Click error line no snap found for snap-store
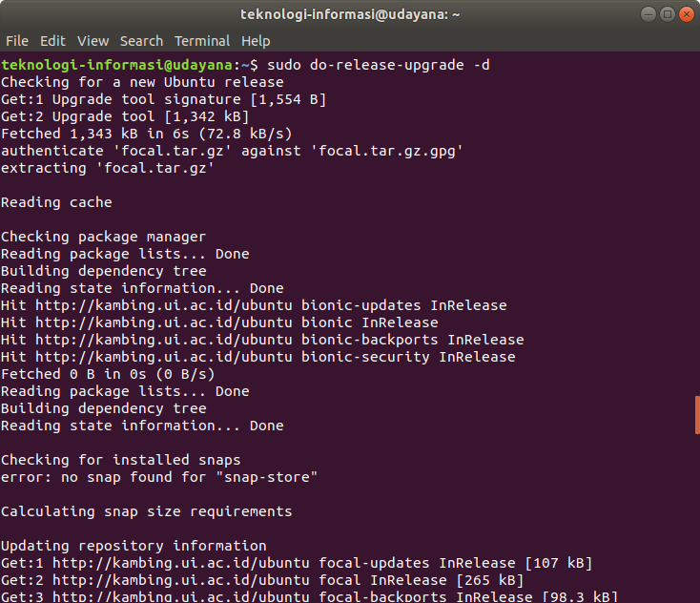 tap(159, 477)
